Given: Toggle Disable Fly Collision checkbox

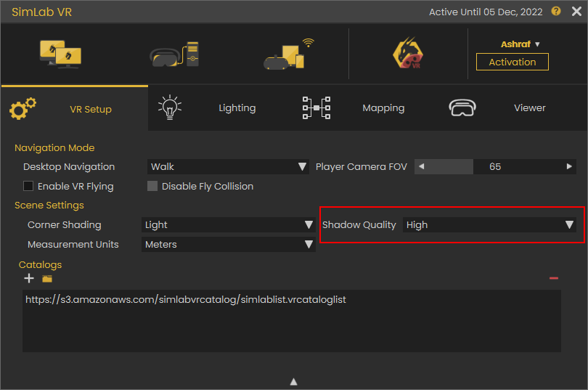Looking at the screenshot, I should pyautogui.click(x=152, y=186).
